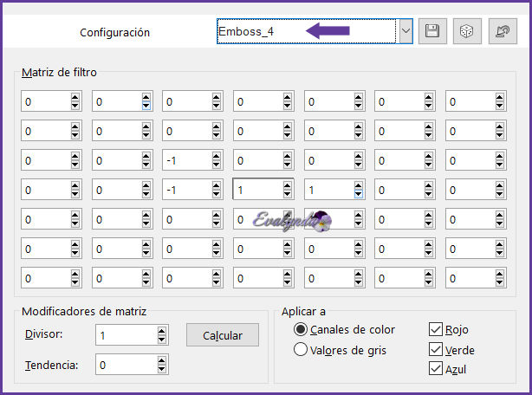Click the reset to default icon
Screen dimensions: 532x395
[501, 31]
